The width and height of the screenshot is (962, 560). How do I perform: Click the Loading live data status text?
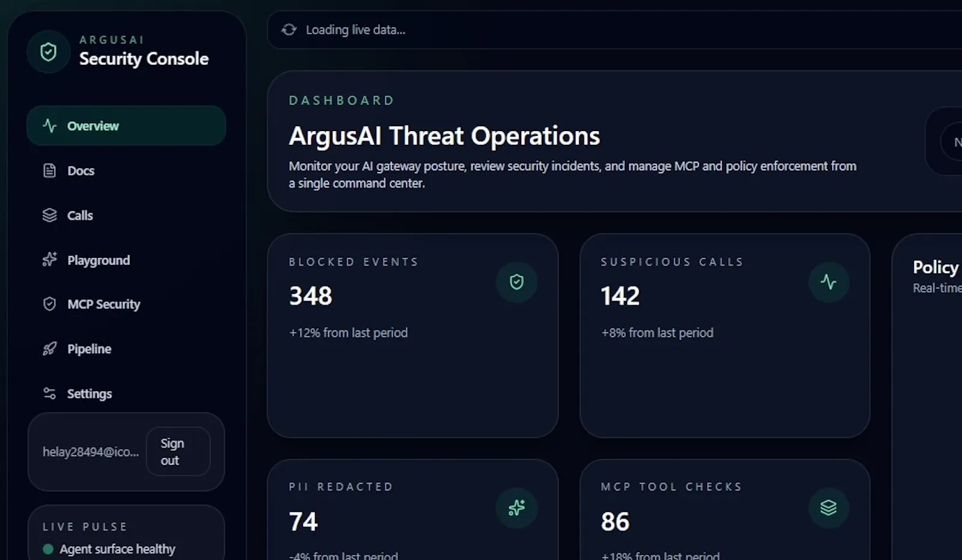tap(355, 30)
